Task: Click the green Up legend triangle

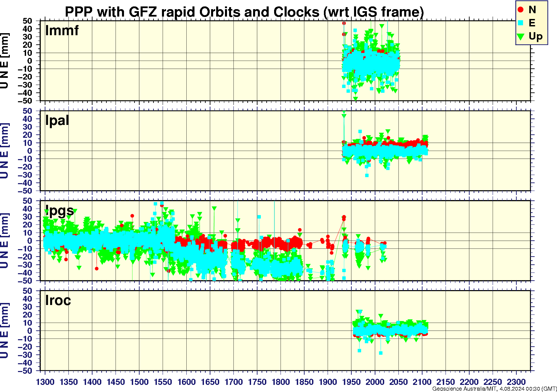Action: point(521,37)
